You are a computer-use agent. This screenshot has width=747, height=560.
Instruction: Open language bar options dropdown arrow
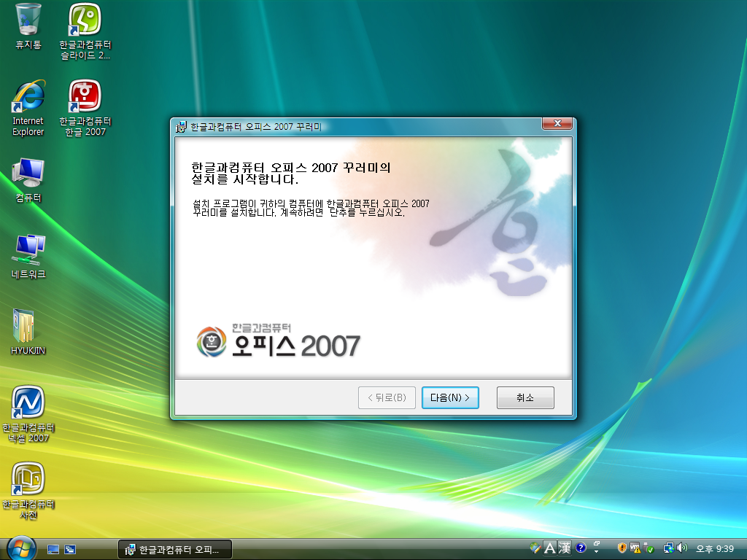click(x=597, y=552)
